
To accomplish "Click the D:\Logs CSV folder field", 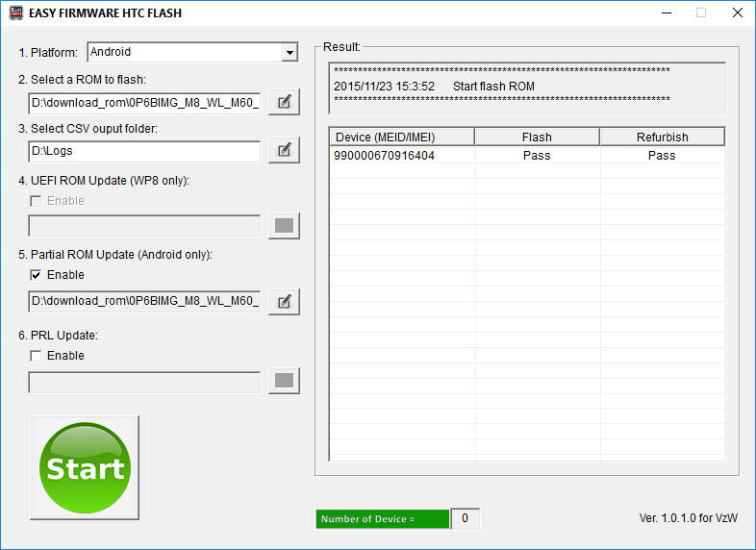I will (144, 151).
